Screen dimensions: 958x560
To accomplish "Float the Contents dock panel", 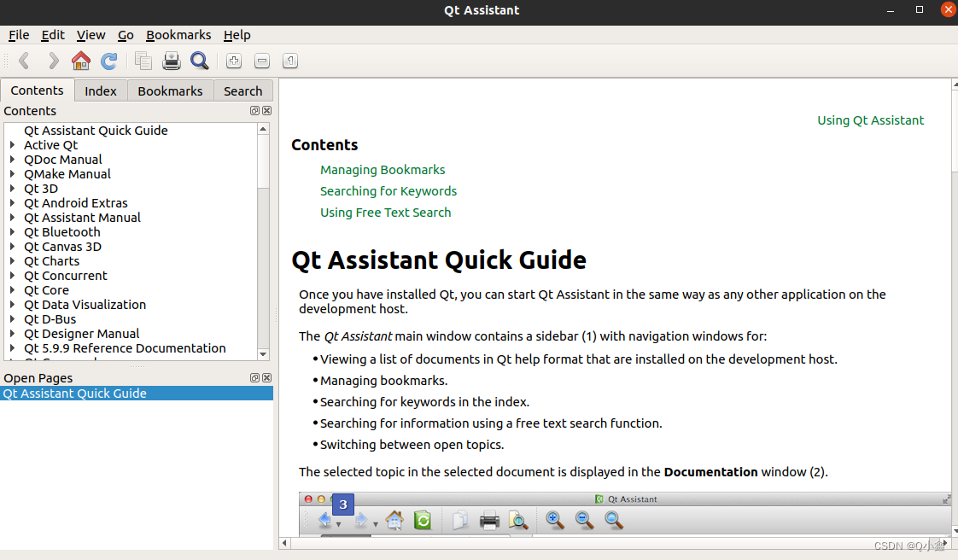I will (254, 110).
